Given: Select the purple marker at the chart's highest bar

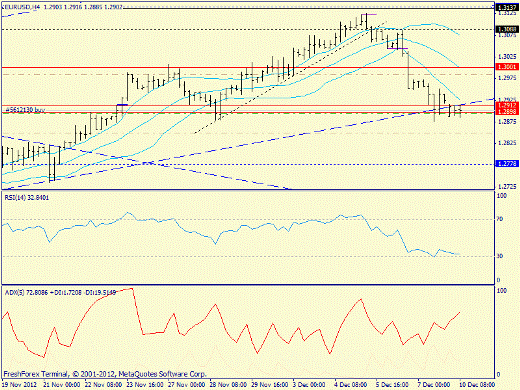Looking at the screenshot, I should (x=369, y=14).
